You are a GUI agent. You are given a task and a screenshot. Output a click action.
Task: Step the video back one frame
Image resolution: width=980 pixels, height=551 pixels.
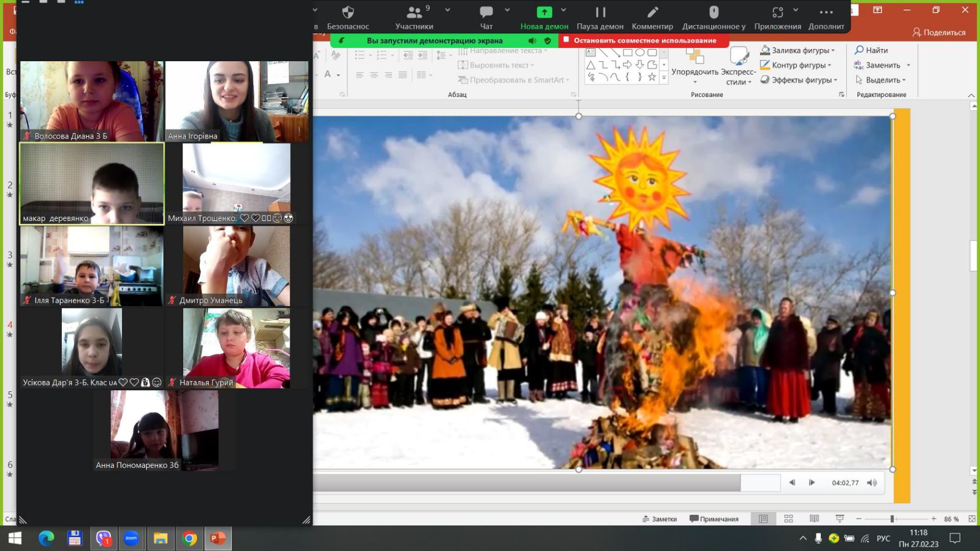coord(792,482)
